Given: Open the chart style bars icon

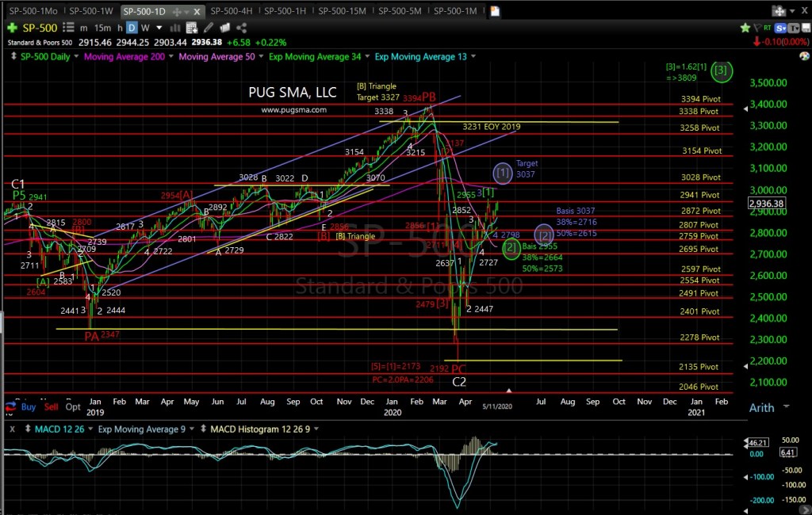Looking at the screenshot, I should pos(175,28).
